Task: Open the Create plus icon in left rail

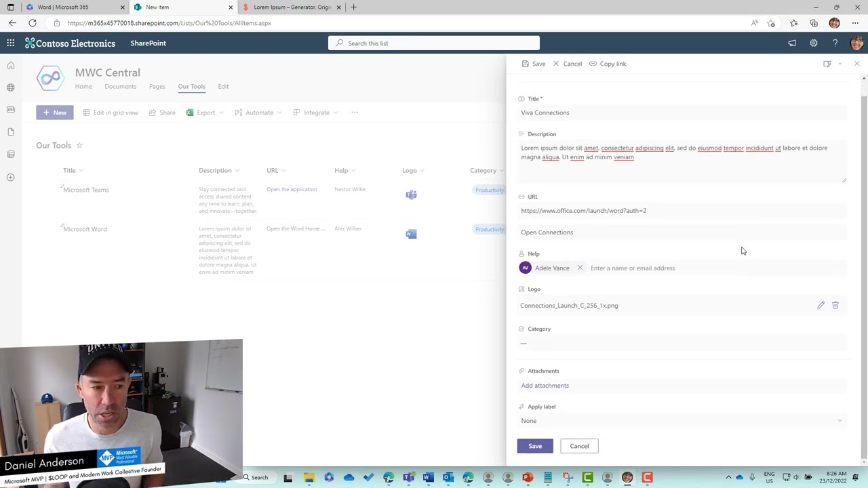Action: pos(11,178)
